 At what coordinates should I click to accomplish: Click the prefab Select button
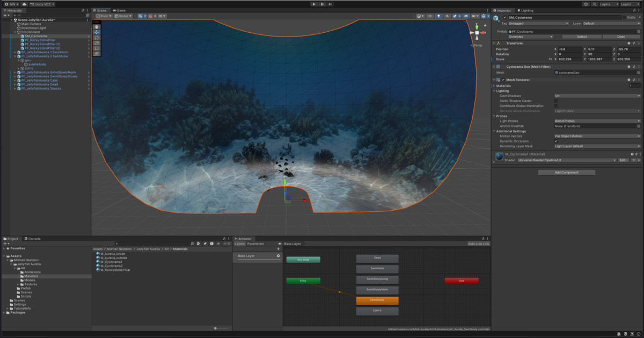(582, 37)
